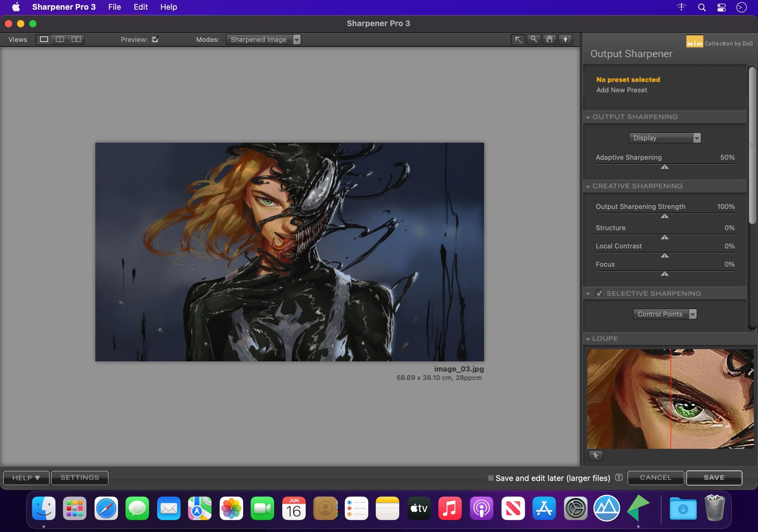Viewport: 758px width, 532px height.
Task: Open the File menu
Action: 114,7
